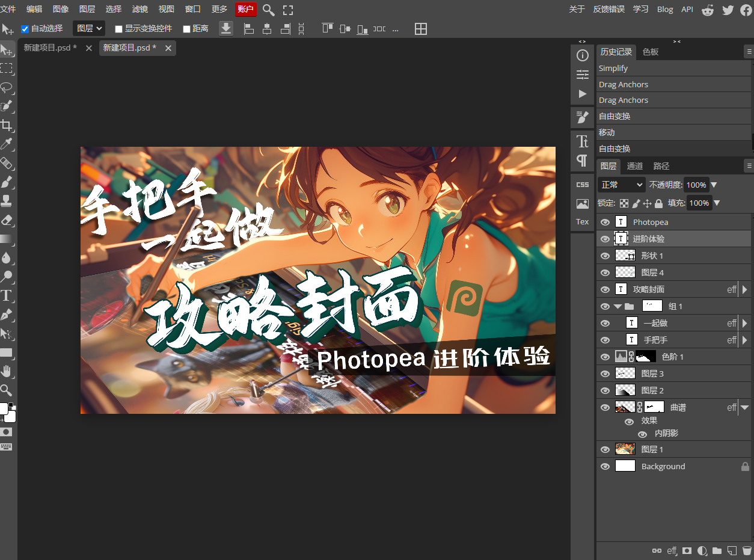Screen dimensions: 754x560
Task: Click the search magnifier in menu bar
Action: coord(269,10)
